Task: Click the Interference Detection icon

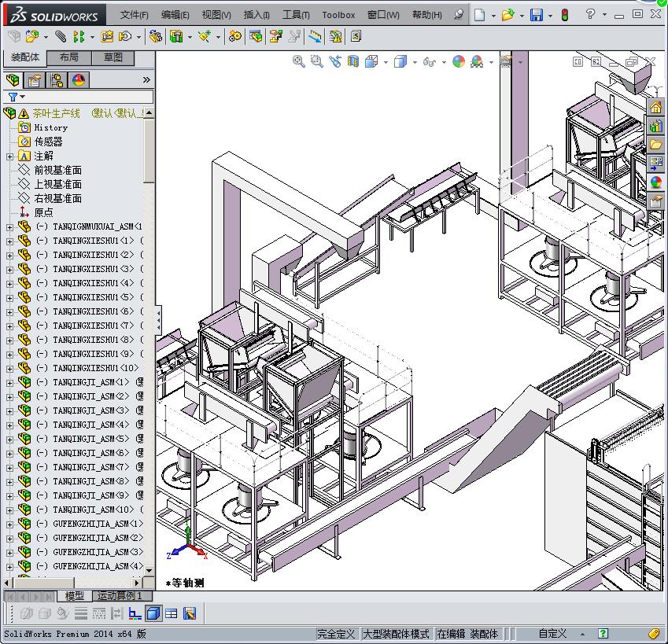Action: [x=315, y=37]
